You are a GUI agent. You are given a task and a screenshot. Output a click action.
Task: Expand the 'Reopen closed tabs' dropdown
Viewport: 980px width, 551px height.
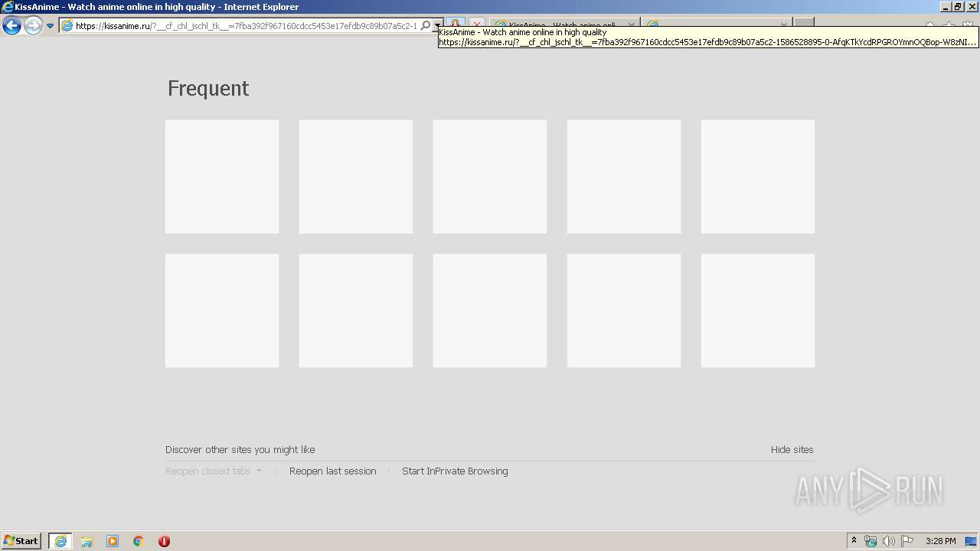[214, 471]
